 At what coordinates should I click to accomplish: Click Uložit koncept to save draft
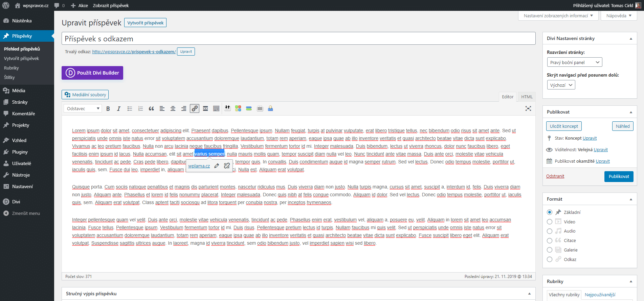564,126
